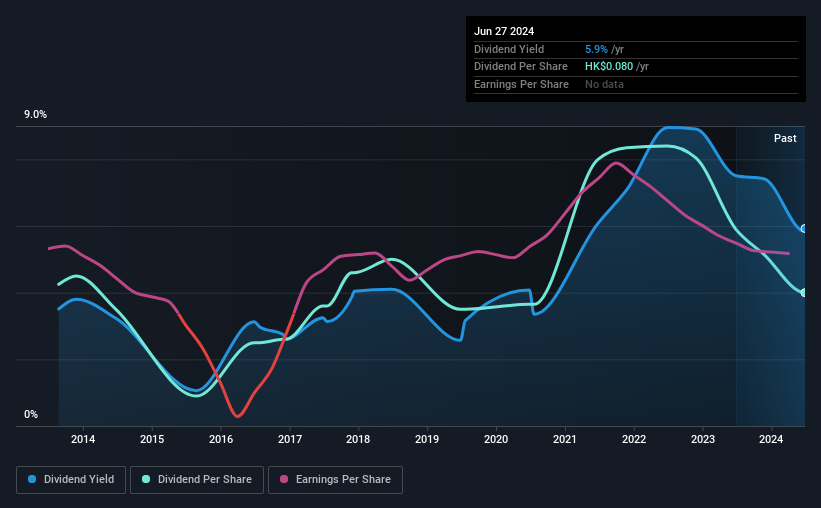Click the 2017 x-axis label
This screenshot has width=821, height=508.
(290, 439)
